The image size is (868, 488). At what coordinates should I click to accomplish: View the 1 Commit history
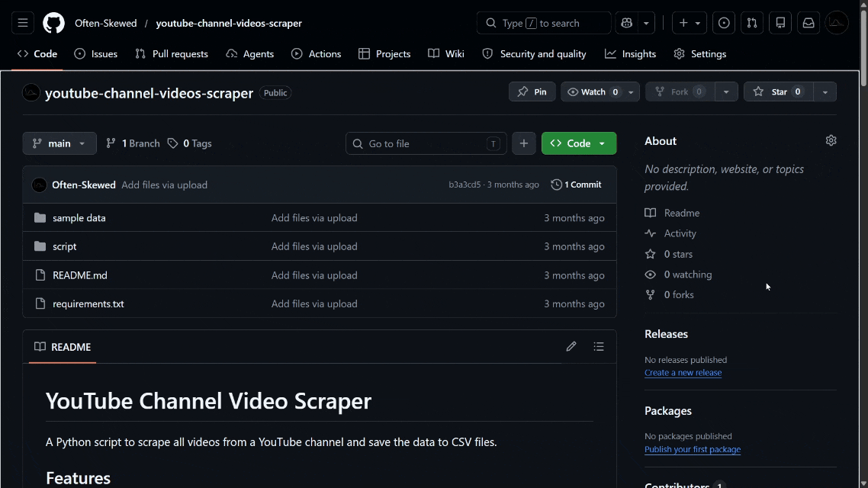tap(577, 185)
